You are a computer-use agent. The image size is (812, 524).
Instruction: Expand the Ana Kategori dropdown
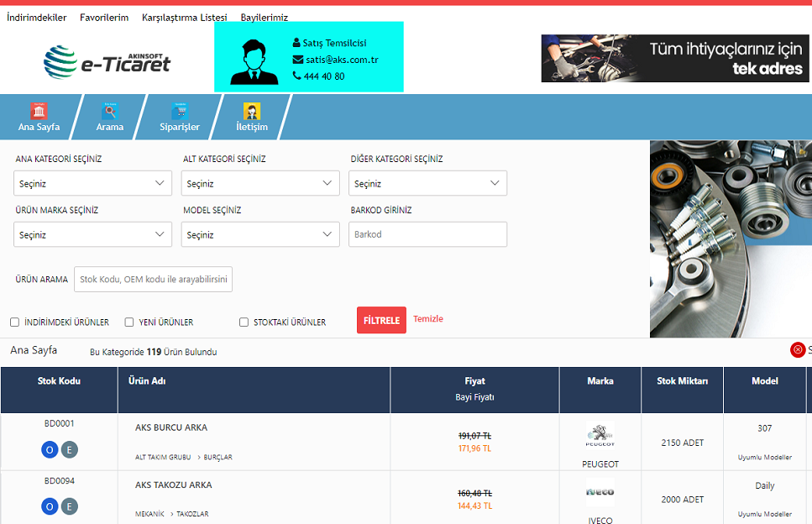[x=92, y=183]
